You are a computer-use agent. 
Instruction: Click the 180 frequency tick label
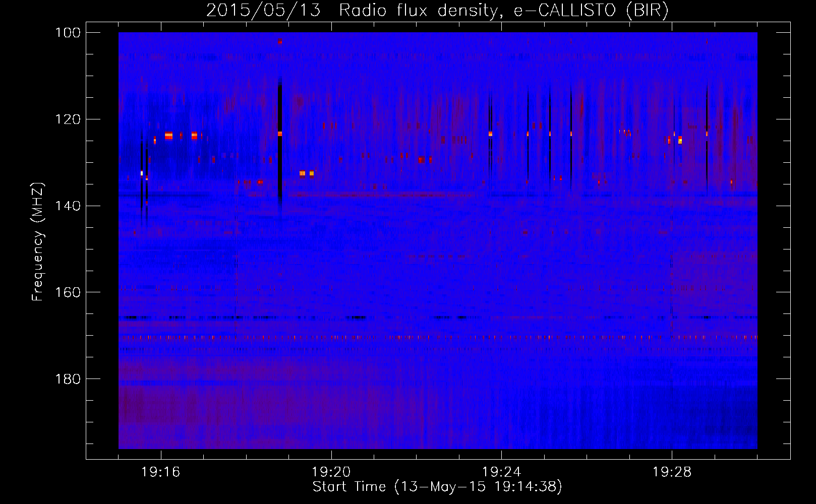[x=68, y=379]
